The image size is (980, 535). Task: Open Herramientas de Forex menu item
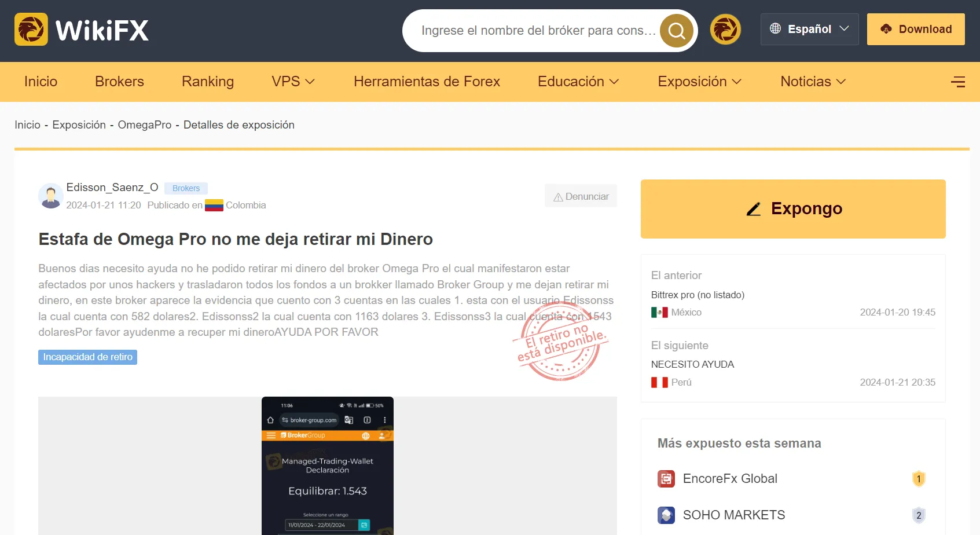tap(427, 82)
